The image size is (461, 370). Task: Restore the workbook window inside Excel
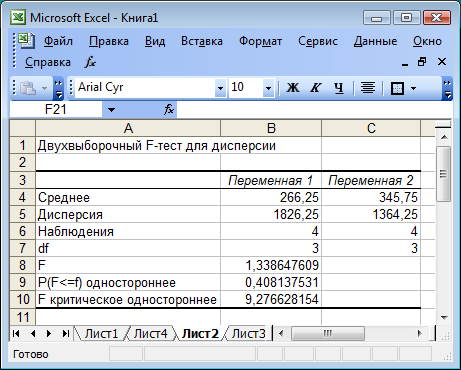click(x=422, y=62)
